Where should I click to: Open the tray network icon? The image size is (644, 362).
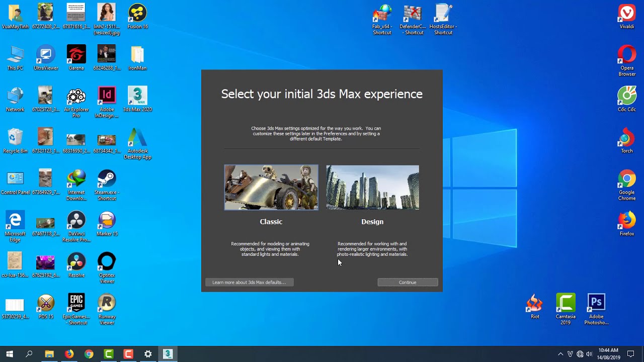pyautogui.click(x=580, y=354)
